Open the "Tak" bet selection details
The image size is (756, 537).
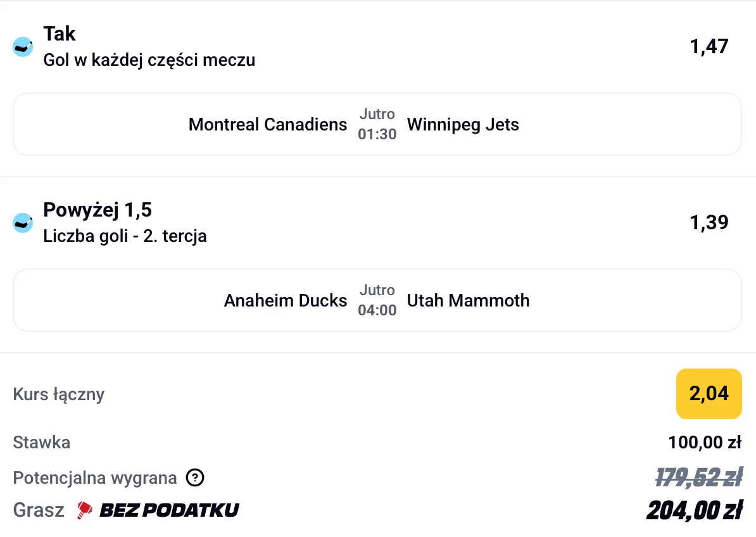(x=59, y=34)
